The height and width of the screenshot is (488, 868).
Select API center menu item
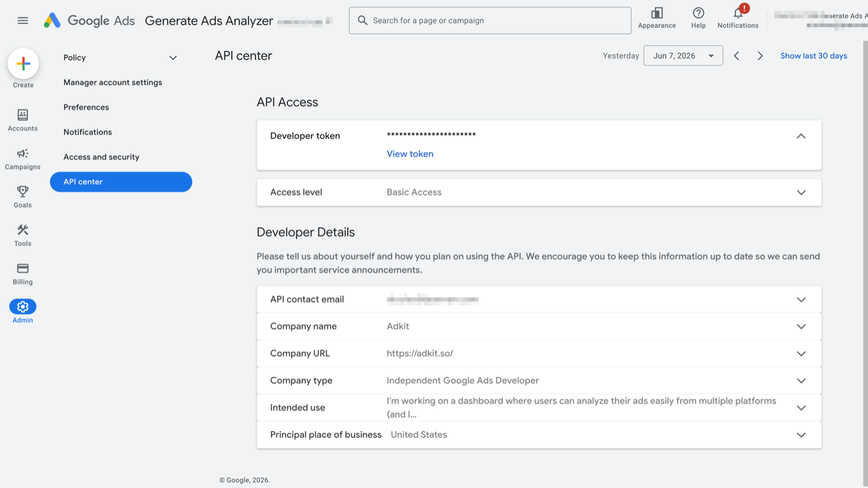[x=121, y=182]
